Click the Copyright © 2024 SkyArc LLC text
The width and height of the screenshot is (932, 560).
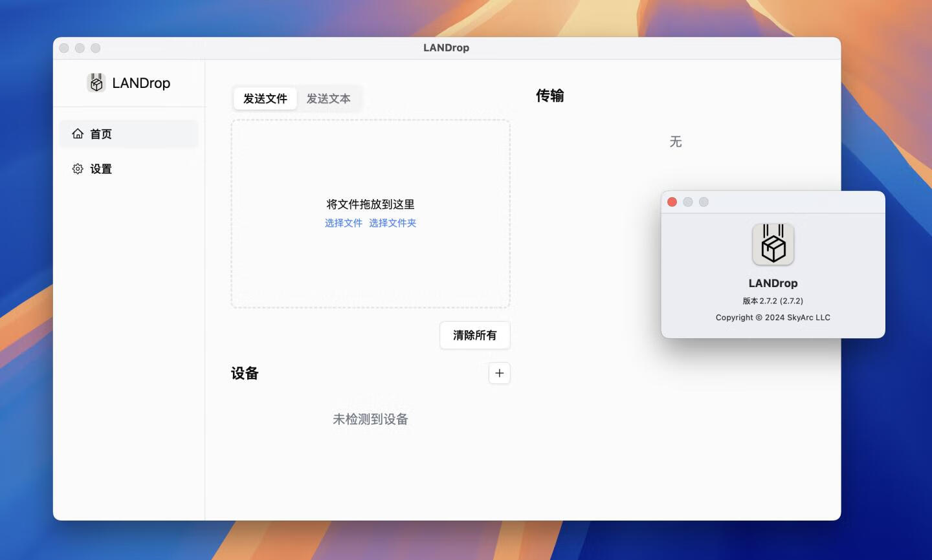point(773,318)
